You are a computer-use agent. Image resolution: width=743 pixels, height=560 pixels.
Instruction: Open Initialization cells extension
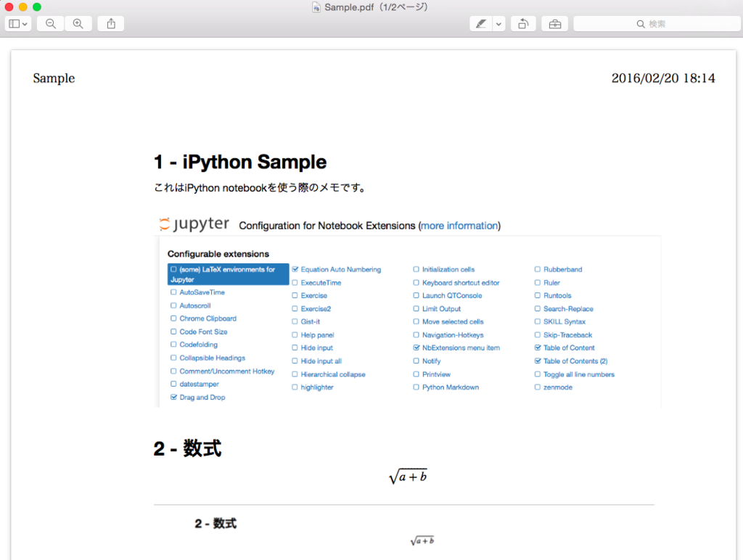tap(448, 269)
